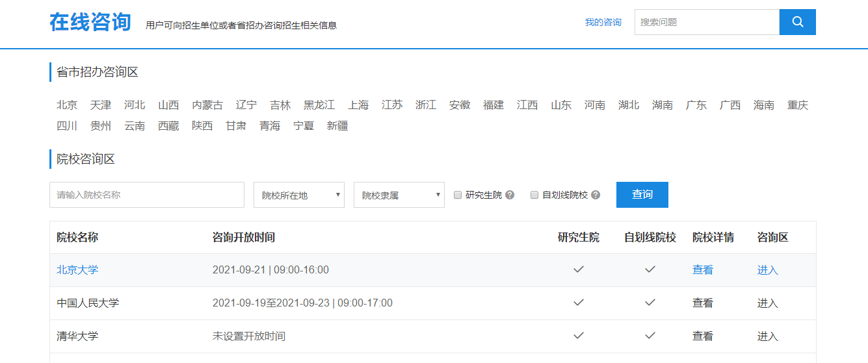868x363 pixels.
Task: Select 四川 province link
Action: (x=67, y=126)
